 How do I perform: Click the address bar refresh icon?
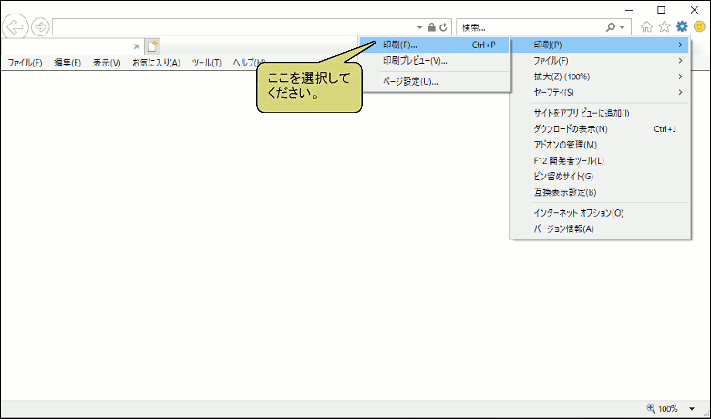(443, 27)
